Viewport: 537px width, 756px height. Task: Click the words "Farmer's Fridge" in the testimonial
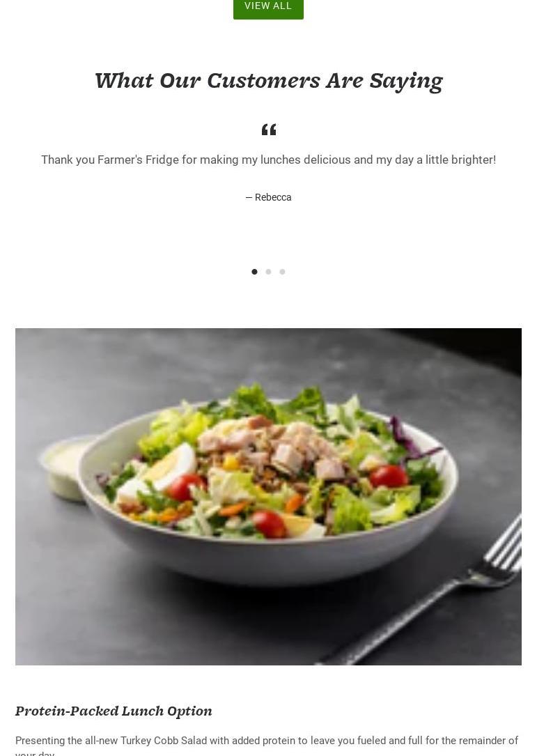point(138,160)
